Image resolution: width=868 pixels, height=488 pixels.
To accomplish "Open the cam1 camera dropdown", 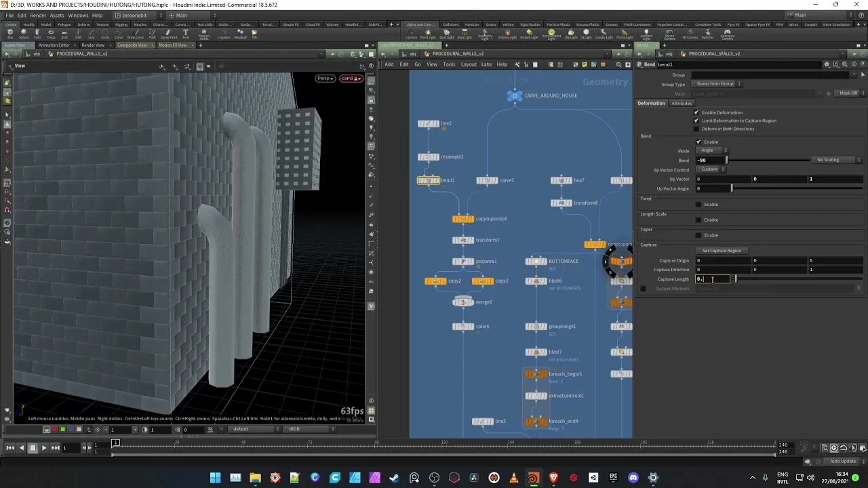I will (x=351, y=79).
